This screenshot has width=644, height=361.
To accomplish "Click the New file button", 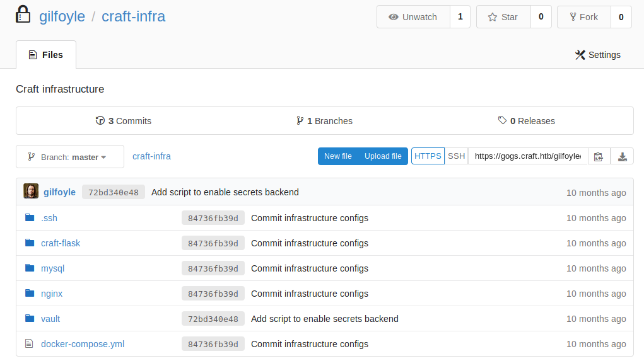I will click(337, 156).
